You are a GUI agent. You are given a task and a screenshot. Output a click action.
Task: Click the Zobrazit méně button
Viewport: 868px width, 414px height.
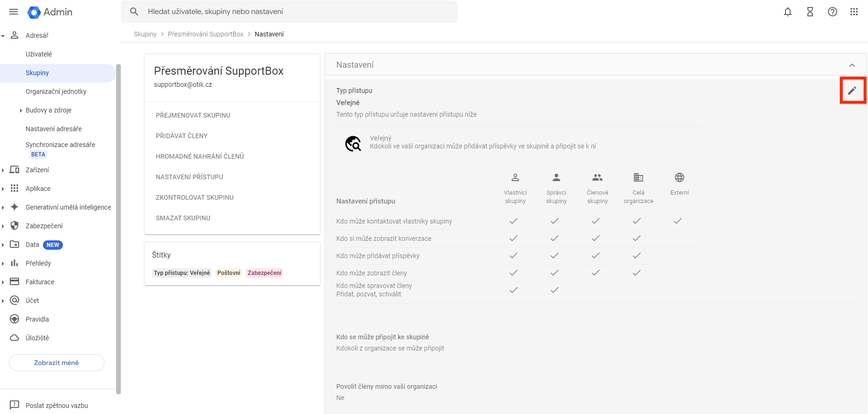(56, 363)
